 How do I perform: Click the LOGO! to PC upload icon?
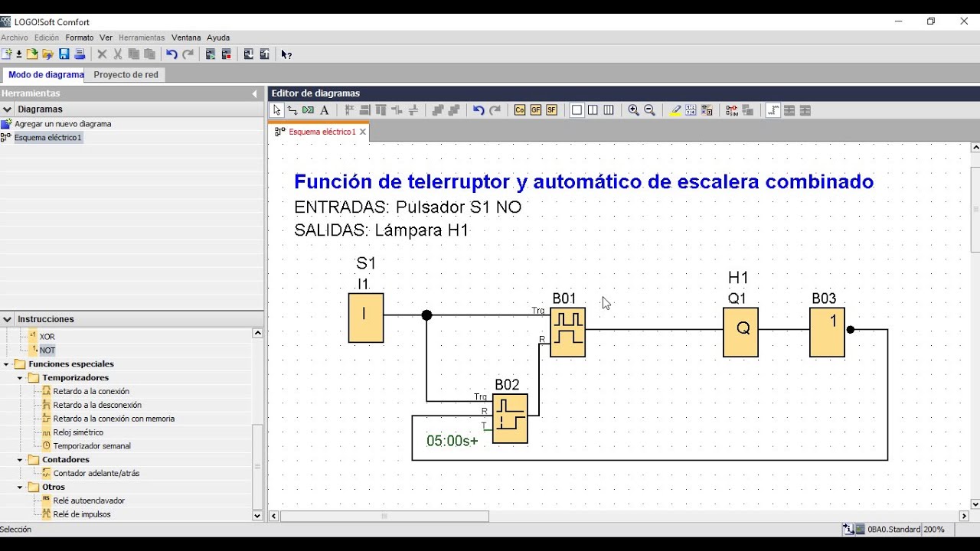coord(264,54)
